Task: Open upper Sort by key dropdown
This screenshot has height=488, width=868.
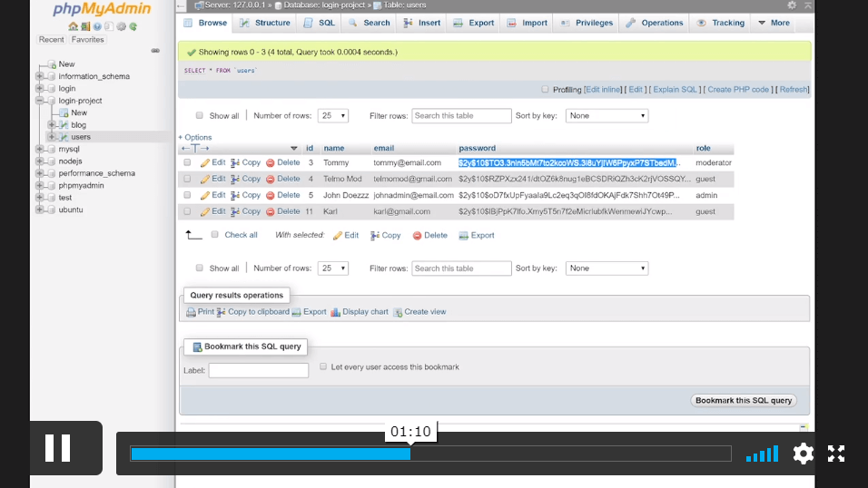Action: point(607,115)
